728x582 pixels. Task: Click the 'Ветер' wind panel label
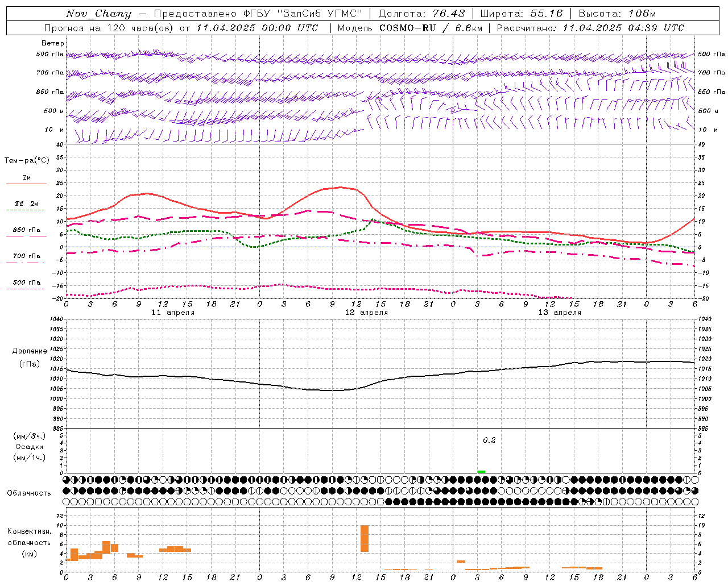point(52,43)
